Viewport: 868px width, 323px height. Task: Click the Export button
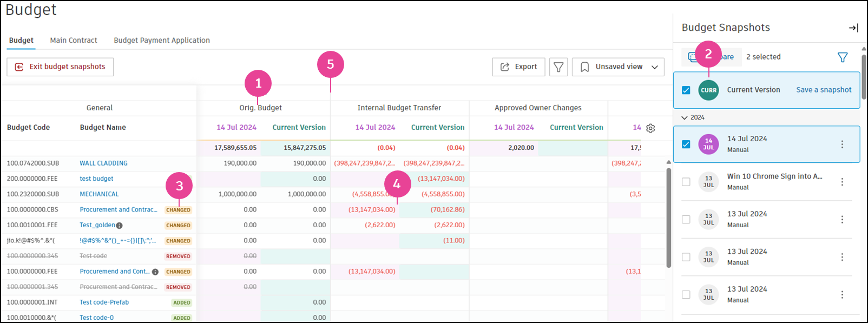518,67
